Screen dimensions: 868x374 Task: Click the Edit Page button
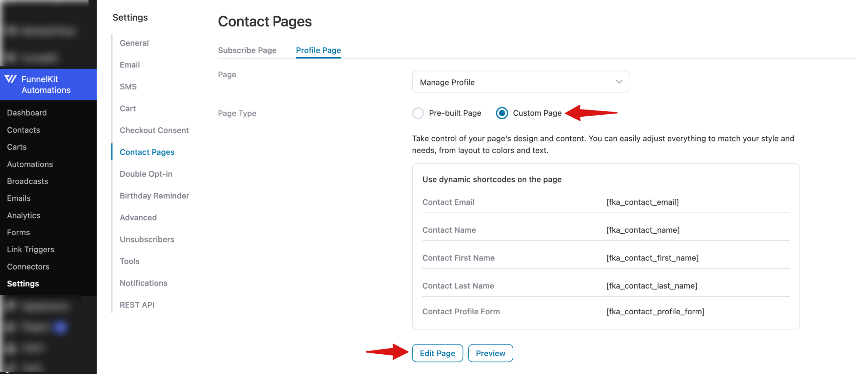[x=437, y=353]
